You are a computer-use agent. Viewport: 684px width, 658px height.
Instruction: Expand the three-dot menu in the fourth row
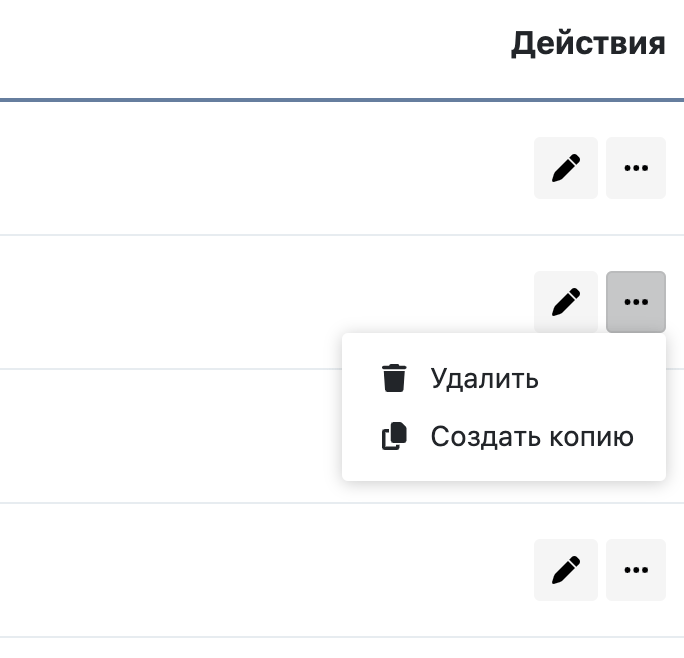tap(636, 570)
